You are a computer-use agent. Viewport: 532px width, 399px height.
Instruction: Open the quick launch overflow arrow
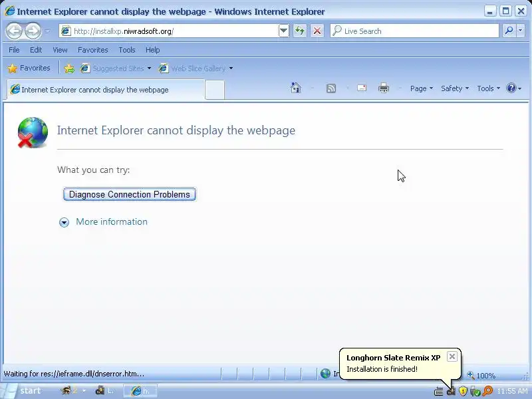click(x=84, y=391)
